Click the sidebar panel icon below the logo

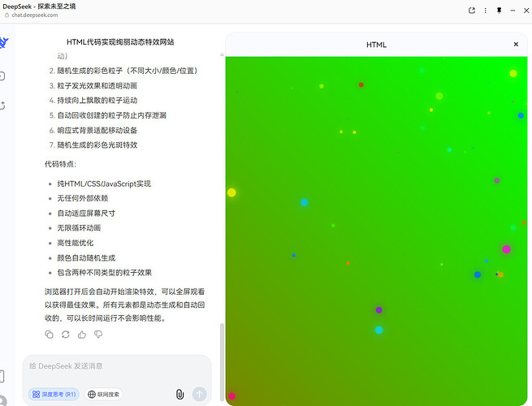click(x=2, y=76)
